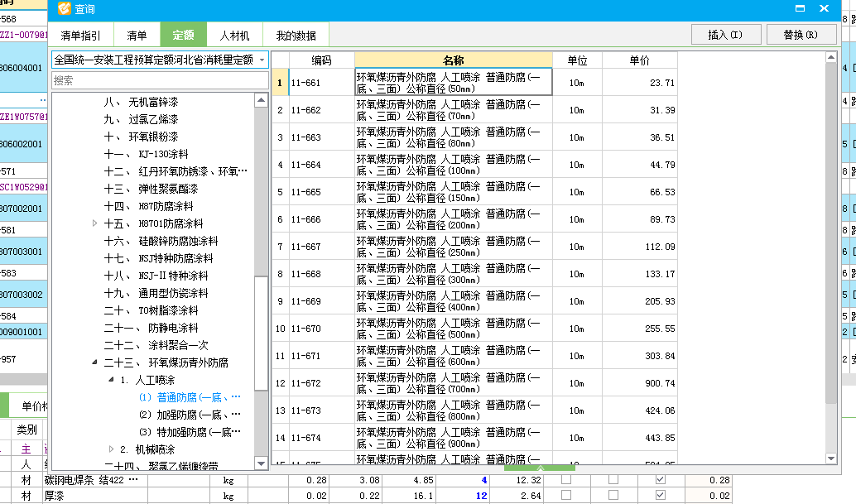Click the 替换(R) button
Viewport: 856px width, 504px height.
click(801, 35)
